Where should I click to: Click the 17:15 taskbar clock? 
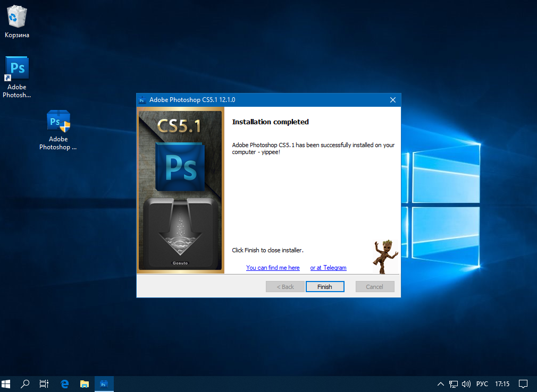click(502, 384)
